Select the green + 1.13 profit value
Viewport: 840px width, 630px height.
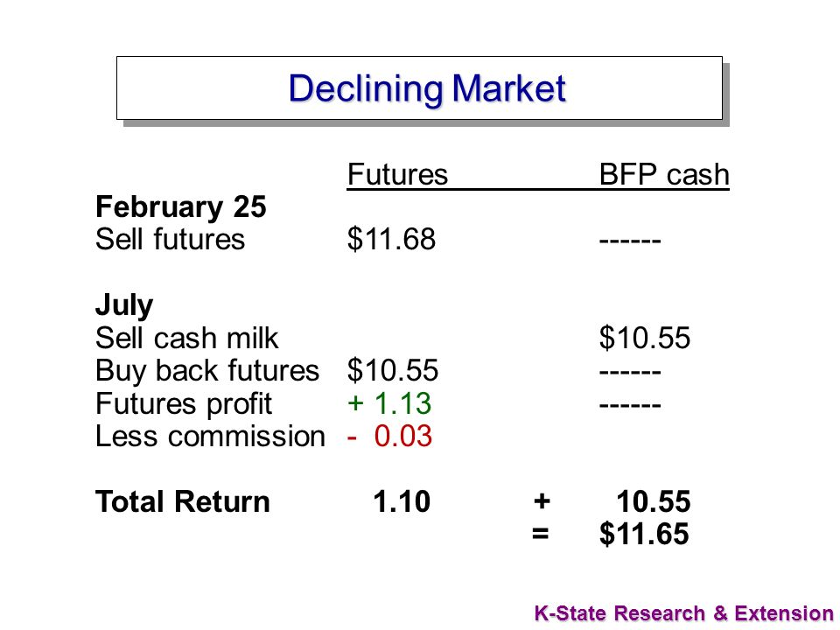[389, 403]
